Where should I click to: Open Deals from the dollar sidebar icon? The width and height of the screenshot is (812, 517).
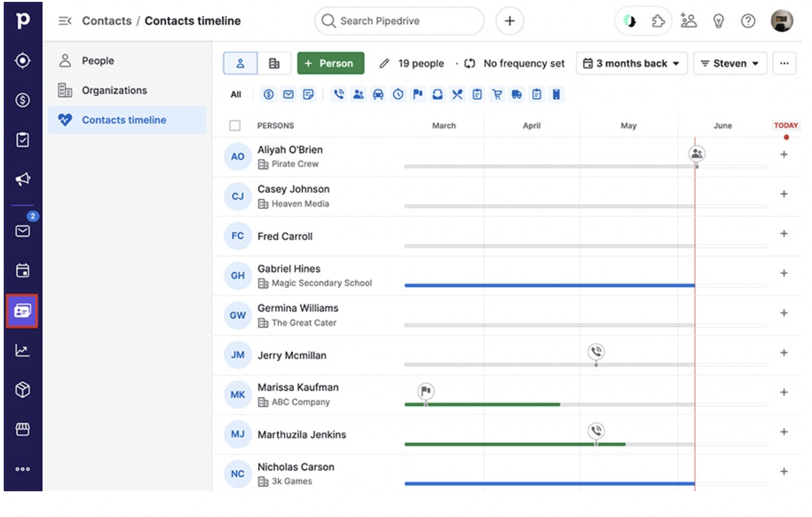point(23,100)
